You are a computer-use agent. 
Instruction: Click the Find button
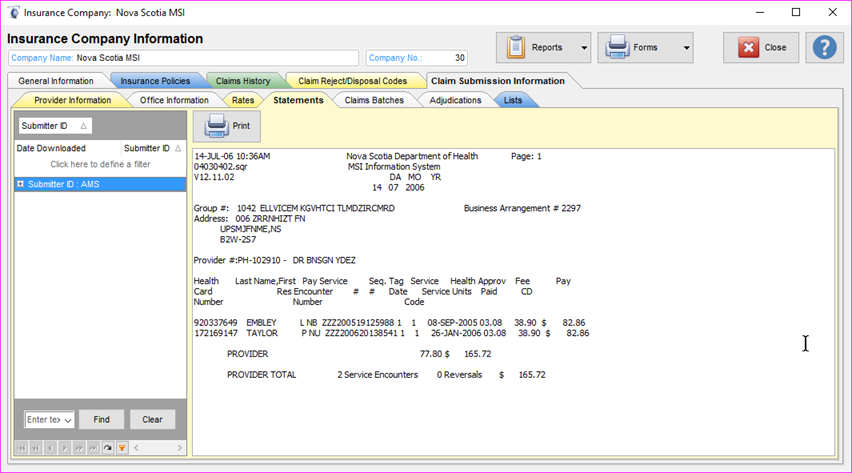[101, 420]
